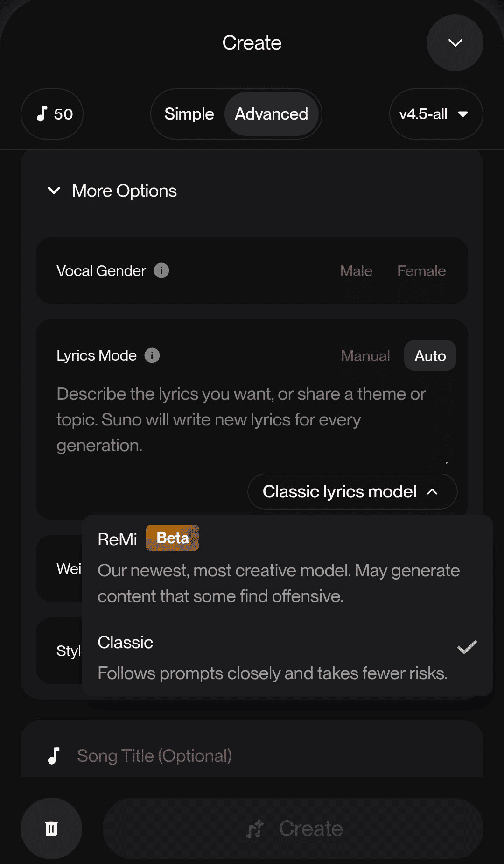Click the Vocal Gender info icon

click(161, 270)
